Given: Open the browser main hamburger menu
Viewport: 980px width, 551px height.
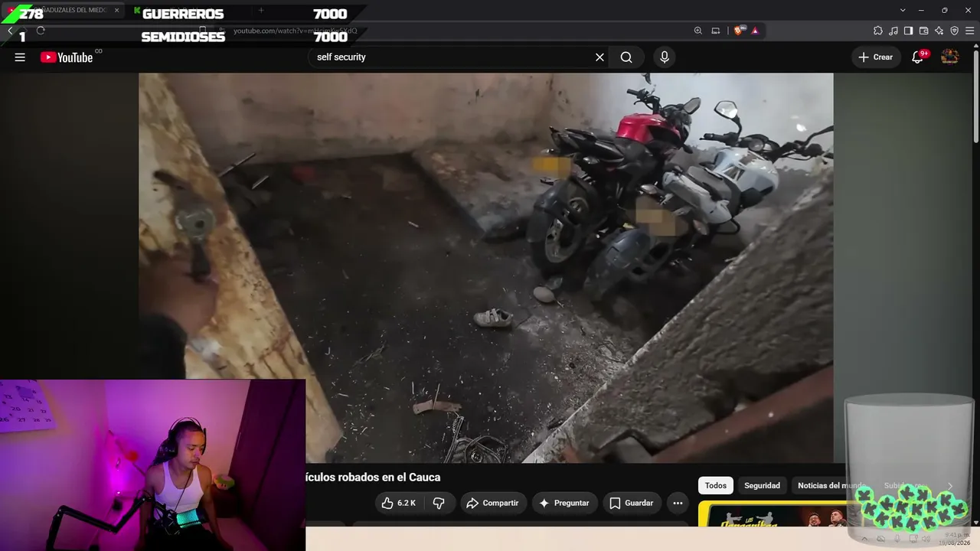Looking at the screenshot, I should [969, 31].
